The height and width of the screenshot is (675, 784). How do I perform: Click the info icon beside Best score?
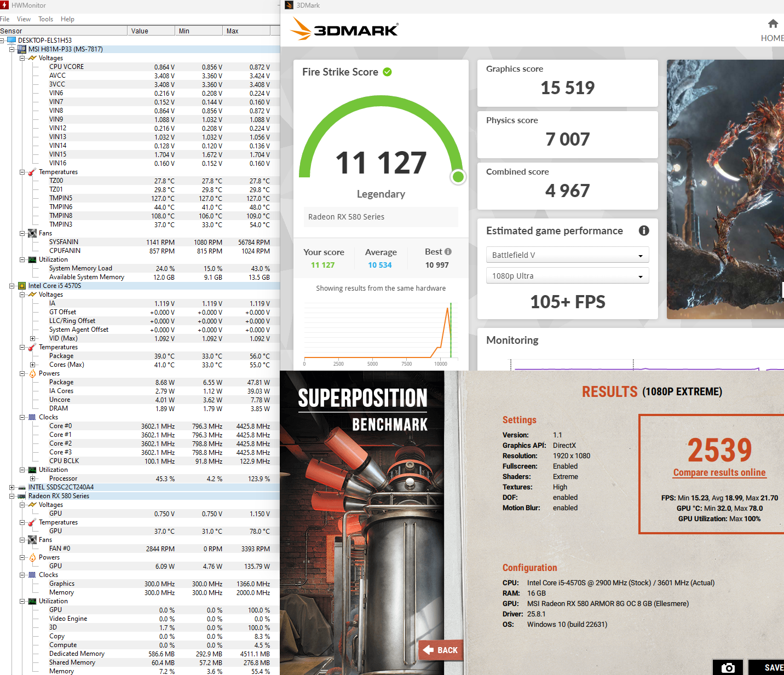pos(448,252)
